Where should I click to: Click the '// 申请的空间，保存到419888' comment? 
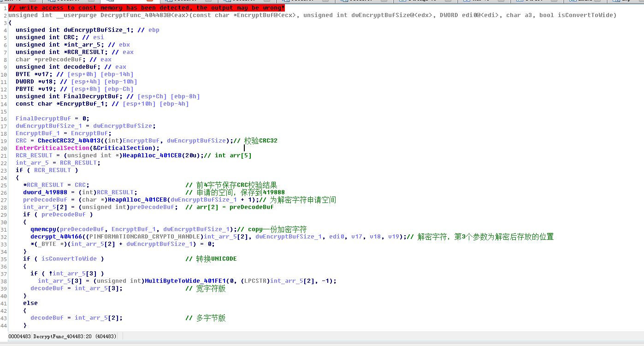click(x=235, y=192)
